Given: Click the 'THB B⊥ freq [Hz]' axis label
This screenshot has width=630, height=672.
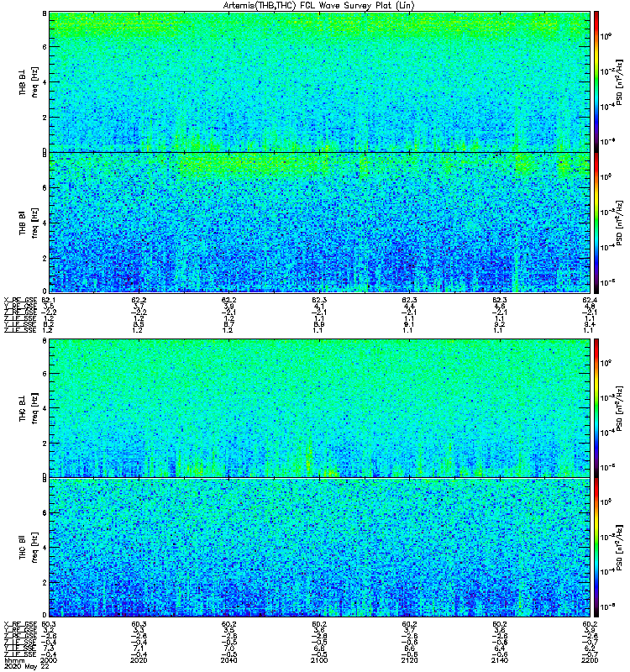Looking at the screenshot, I should pos(29,81).
